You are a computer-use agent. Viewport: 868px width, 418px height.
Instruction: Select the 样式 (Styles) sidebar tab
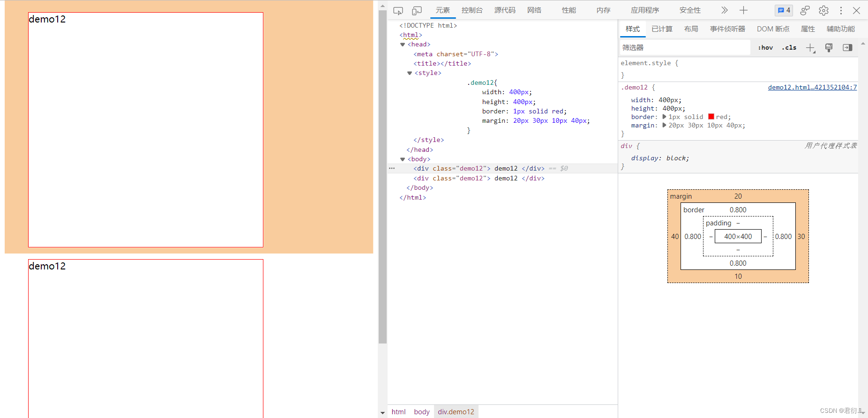click(x=633, y=29)
